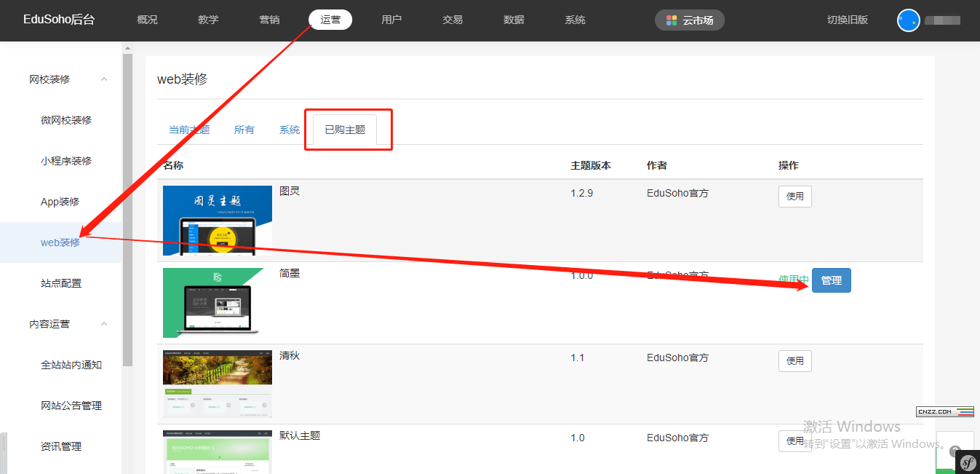The height and width of the screenshot is (474, 980).
Task: Apply the 清秋 theme with 使用
Action: click(x=794, y=361)
